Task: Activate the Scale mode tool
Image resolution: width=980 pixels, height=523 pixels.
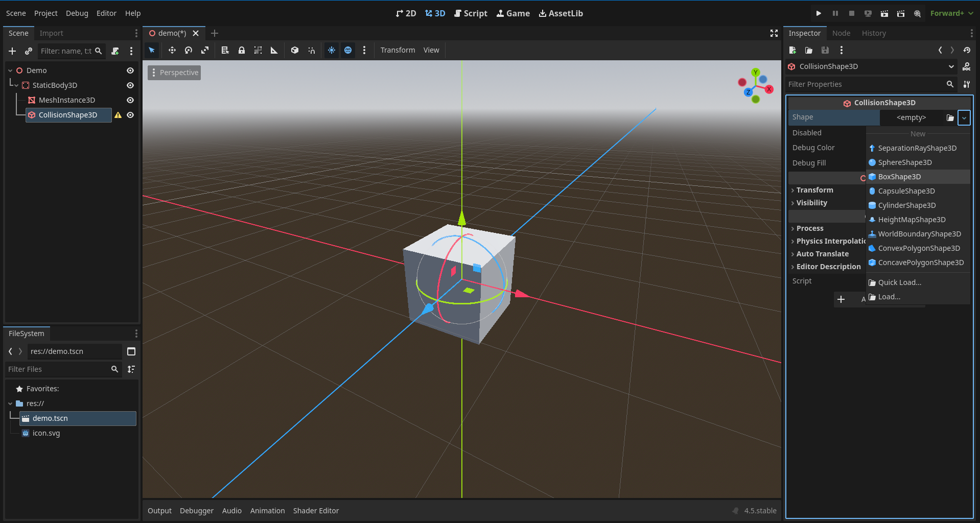Action: pos(204,50)
